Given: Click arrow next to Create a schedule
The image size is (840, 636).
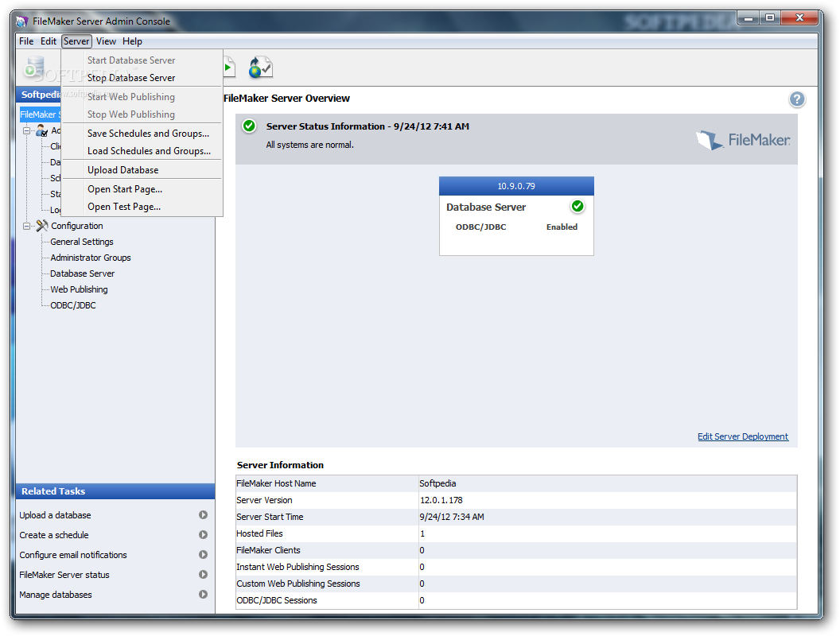Looking at the screenshot, I should click(203, 534).
